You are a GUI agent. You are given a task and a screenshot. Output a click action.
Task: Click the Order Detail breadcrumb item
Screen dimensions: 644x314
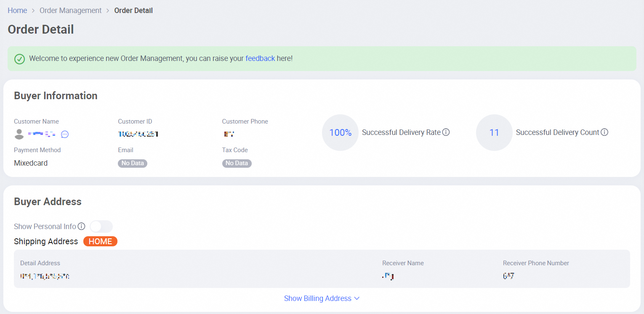click(x=133, y=11)
